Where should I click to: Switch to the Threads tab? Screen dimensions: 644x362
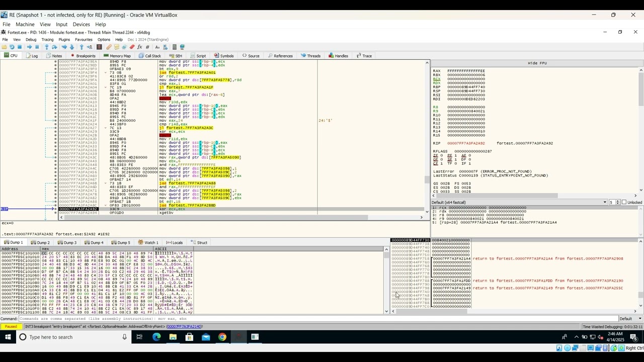point(311,56)
